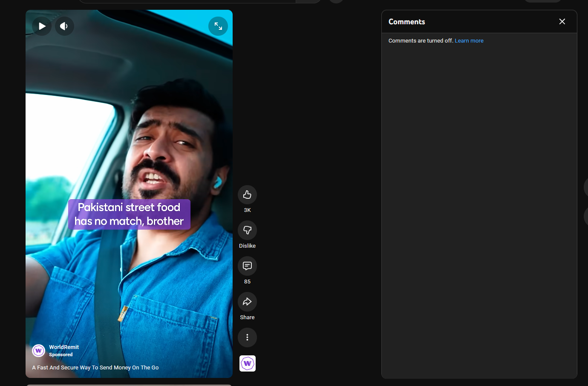The height and width of the screenshot is (386, 588).
Task: Like the video using the thumbs-up icon
Action: pyautogui.click(x=247, y=195)
